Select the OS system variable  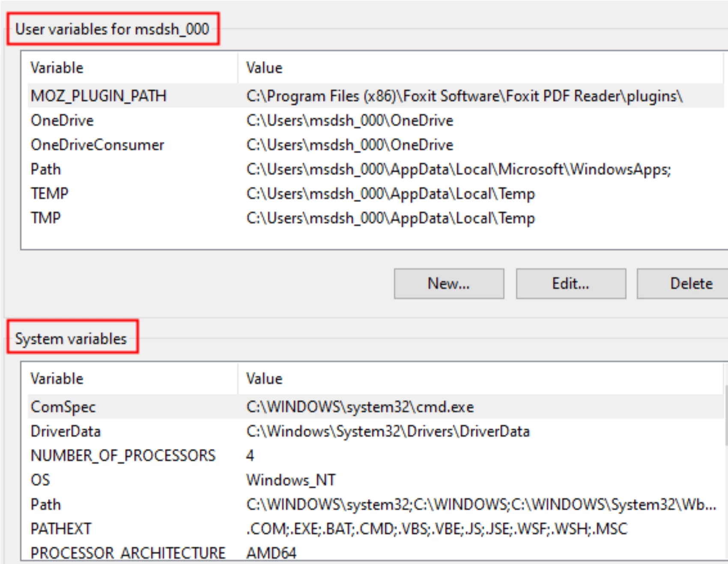point(40,480)
